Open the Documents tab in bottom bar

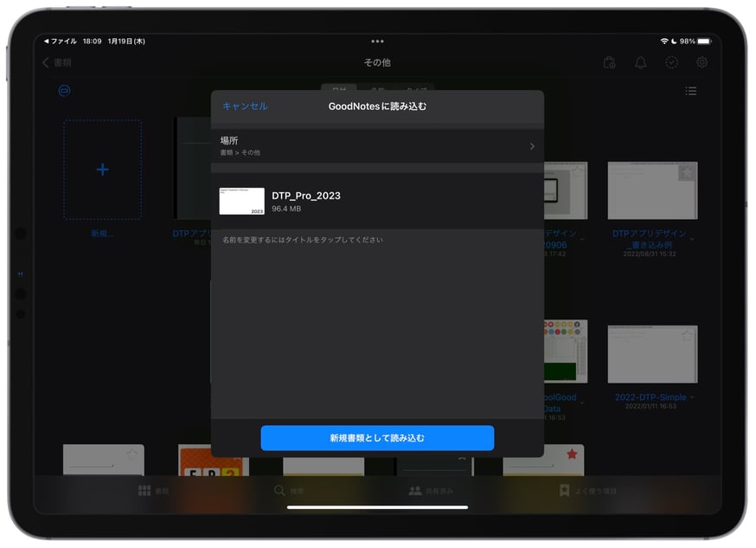(153, 491)
